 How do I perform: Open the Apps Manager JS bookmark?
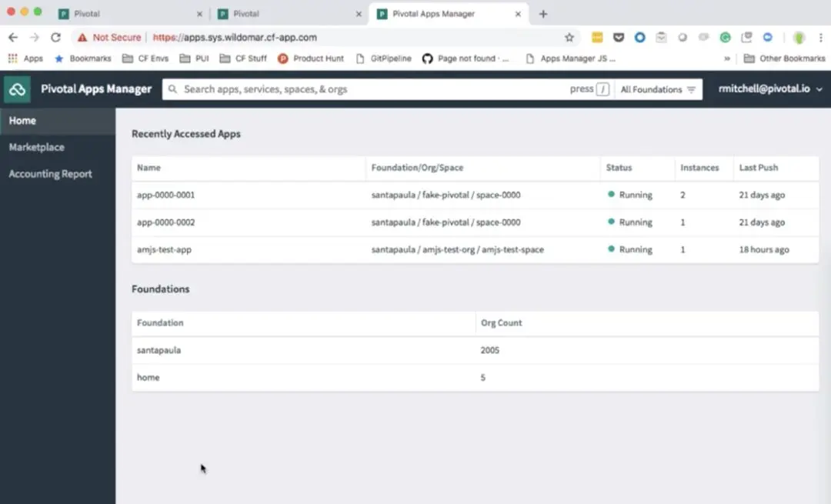tap(570, 58)
